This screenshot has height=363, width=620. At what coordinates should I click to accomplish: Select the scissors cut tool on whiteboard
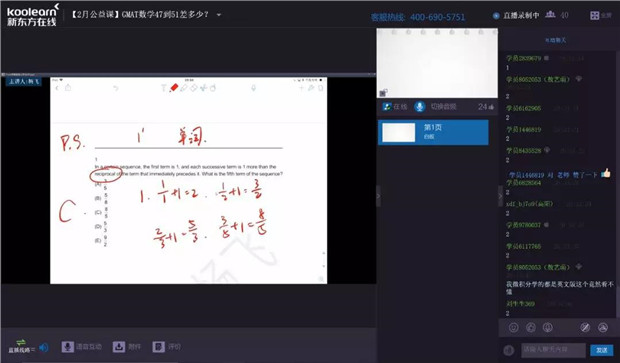[x=203, y=88]
